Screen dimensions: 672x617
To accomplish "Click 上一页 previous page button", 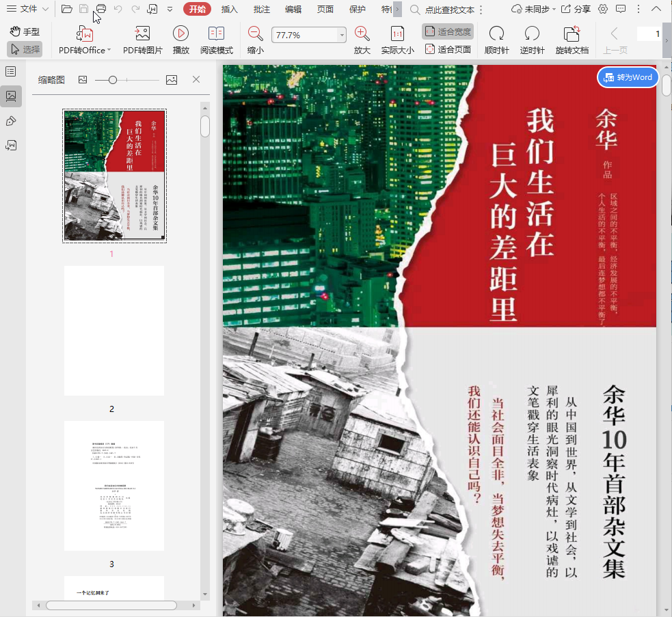I will point(615,40).
